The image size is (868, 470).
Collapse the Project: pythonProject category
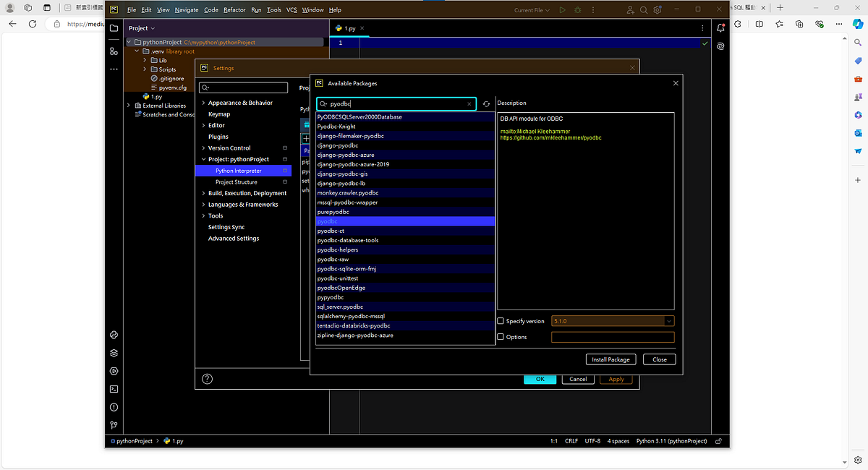[203, 159]
